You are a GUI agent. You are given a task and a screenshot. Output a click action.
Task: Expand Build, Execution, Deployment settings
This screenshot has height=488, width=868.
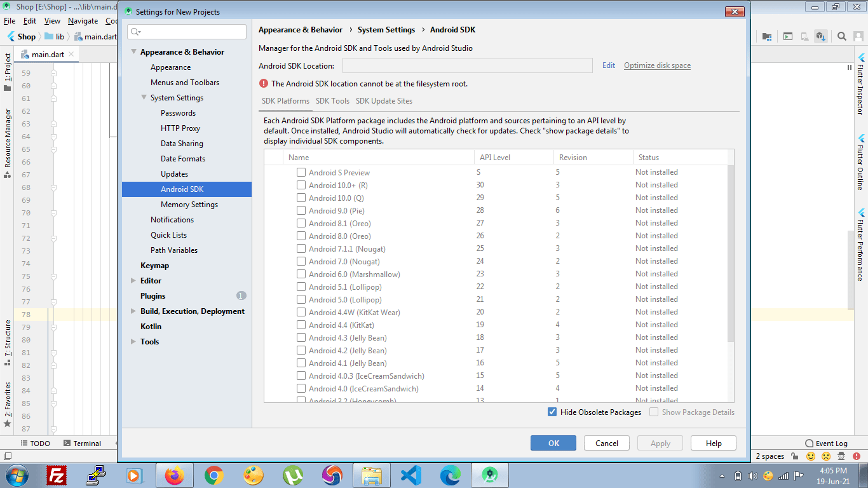click(x=133, y=311)
